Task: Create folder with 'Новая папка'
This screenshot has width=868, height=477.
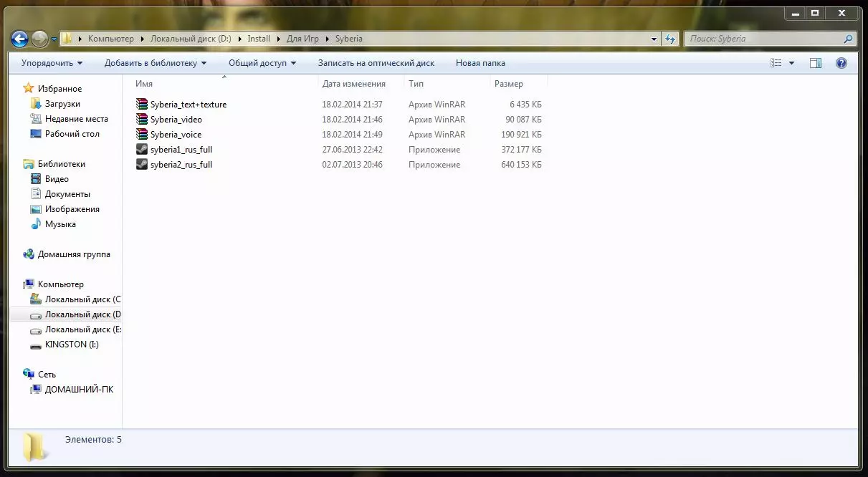Action: pos(480,63)
